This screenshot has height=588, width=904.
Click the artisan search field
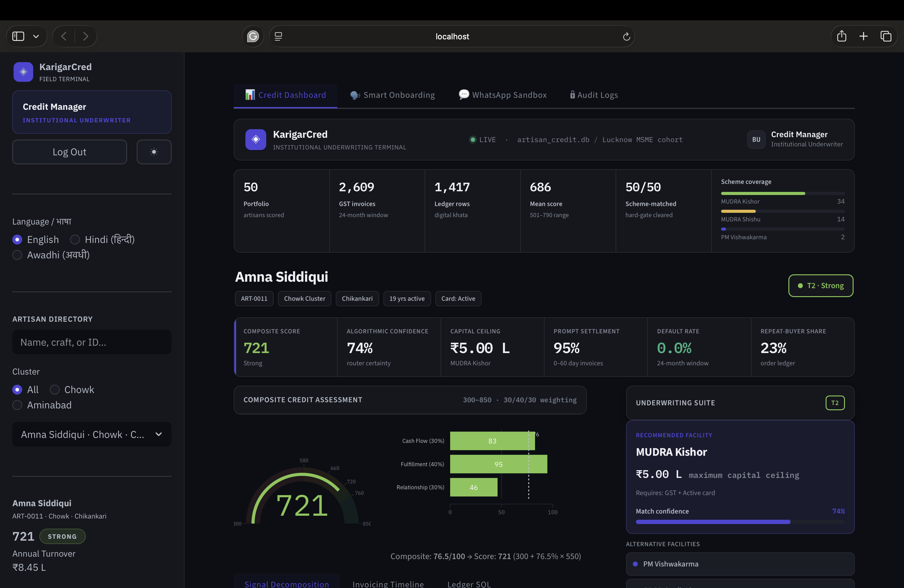click(x=92, y=342)
